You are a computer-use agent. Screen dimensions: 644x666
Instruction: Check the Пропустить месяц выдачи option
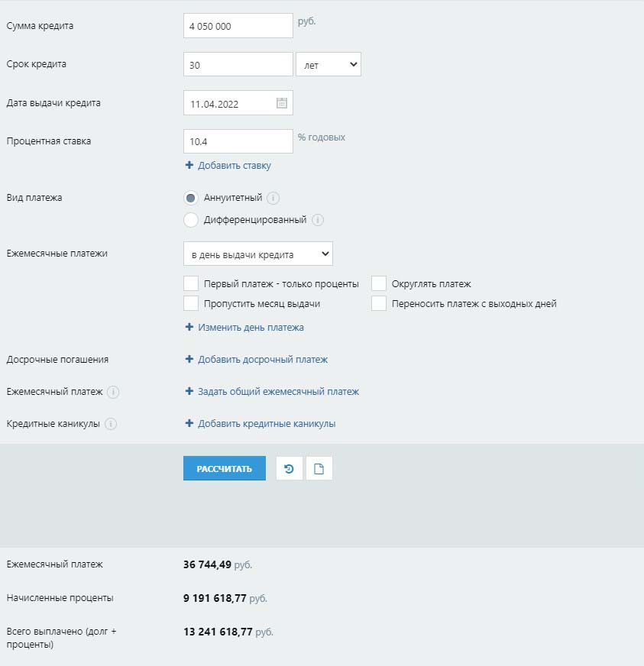click(x=191, y=303)
